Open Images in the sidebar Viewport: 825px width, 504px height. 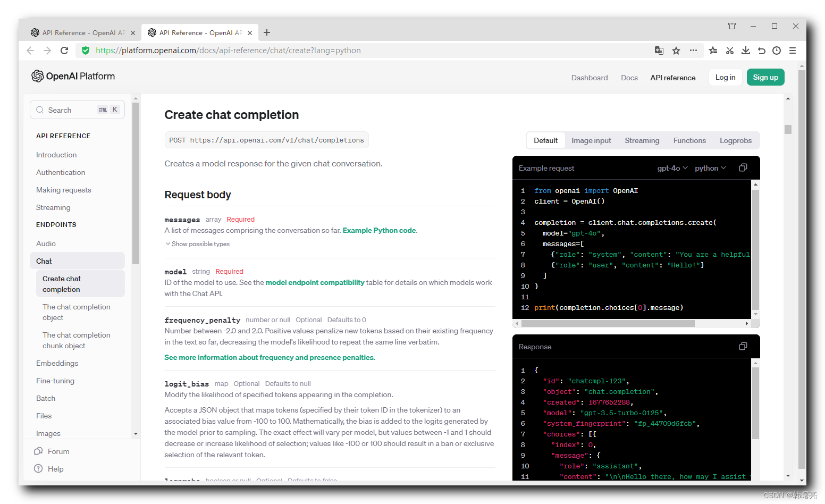48,433
